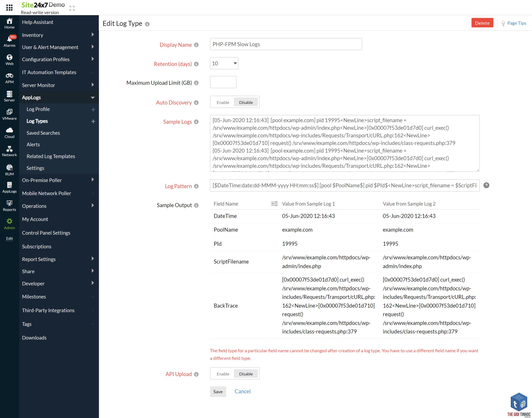The image size is (532, 418).
Task: Open Cloud icon in sidebar
Action: click(9, 133)
